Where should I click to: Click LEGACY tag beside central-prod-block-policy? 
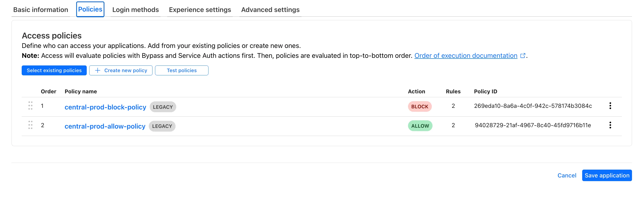(x=163, y=107)
